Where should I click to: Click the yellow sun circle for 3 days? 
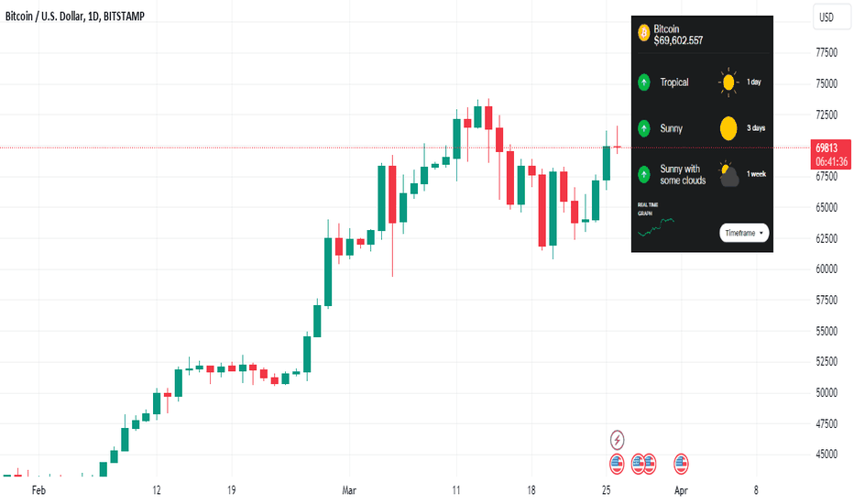tap(728, 128)
